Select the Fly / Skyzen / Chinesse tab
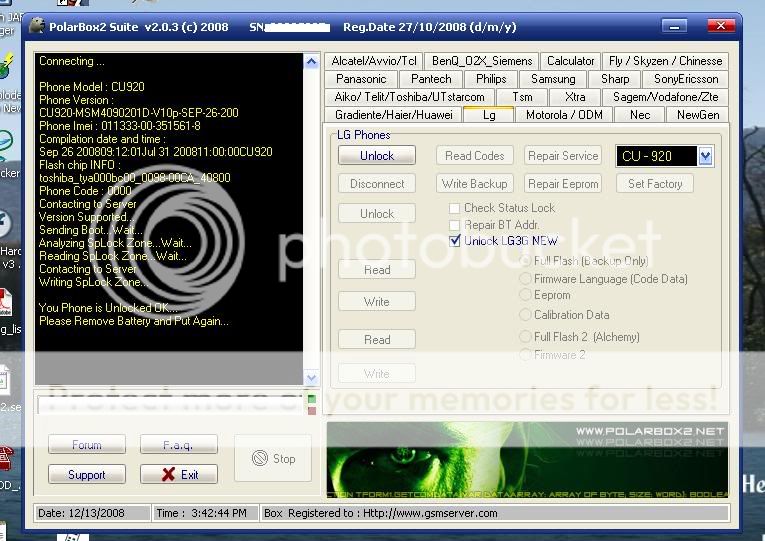Viewport: 765px width, 541px height. point(665,61)
